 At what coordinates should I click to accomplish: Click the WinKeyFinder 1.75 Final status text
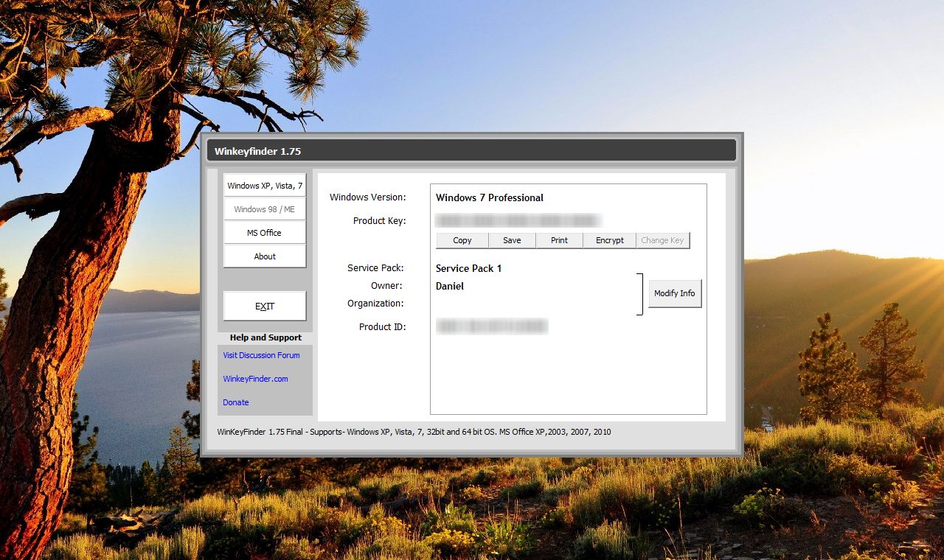coord(414,432)
